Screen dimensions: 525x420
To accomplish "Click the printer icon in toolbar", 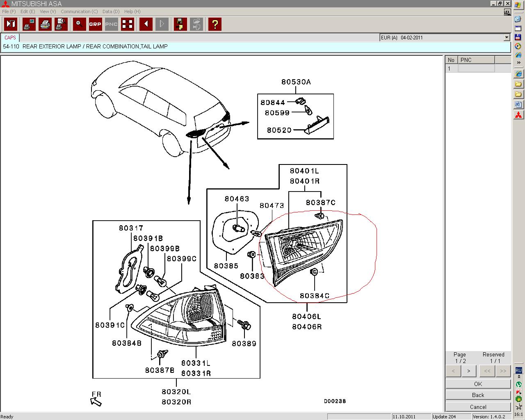I will 45,24.
